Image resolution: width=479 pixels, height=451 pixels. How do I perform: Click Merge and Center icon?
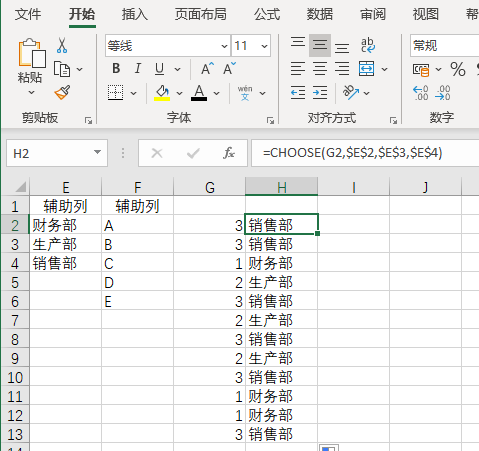click(x=366, y=69)
